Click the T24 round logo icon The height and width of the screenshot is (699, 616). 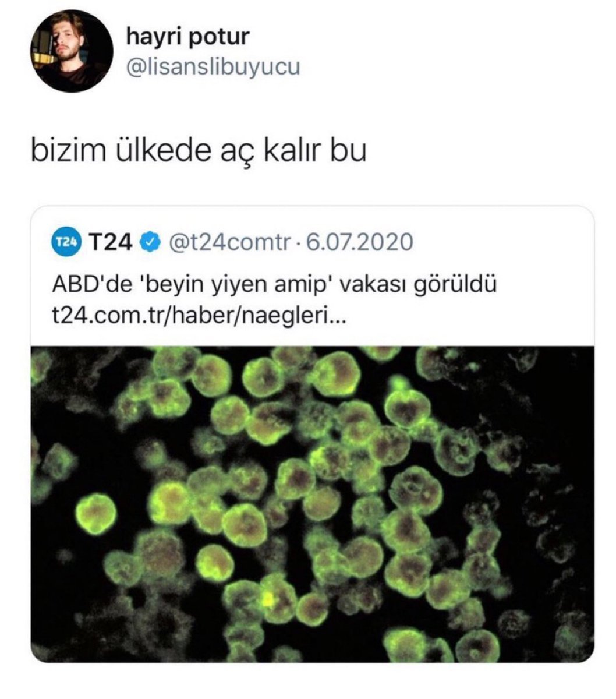65,242
